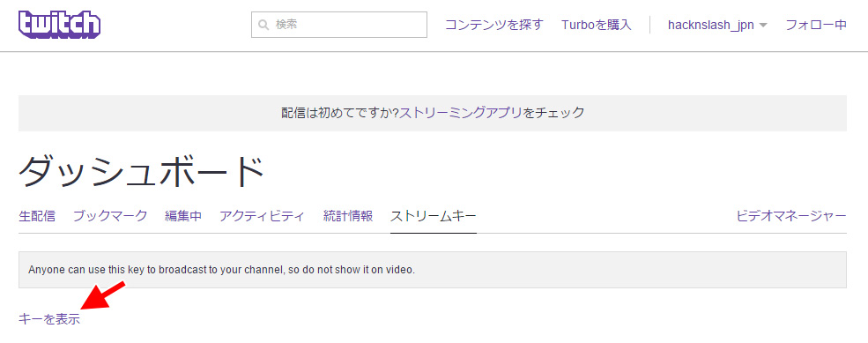The height and width of the screenshot is (343, 868).
Task: Follow the ストリーミングアプリ link
Action: tap(460, 113)
